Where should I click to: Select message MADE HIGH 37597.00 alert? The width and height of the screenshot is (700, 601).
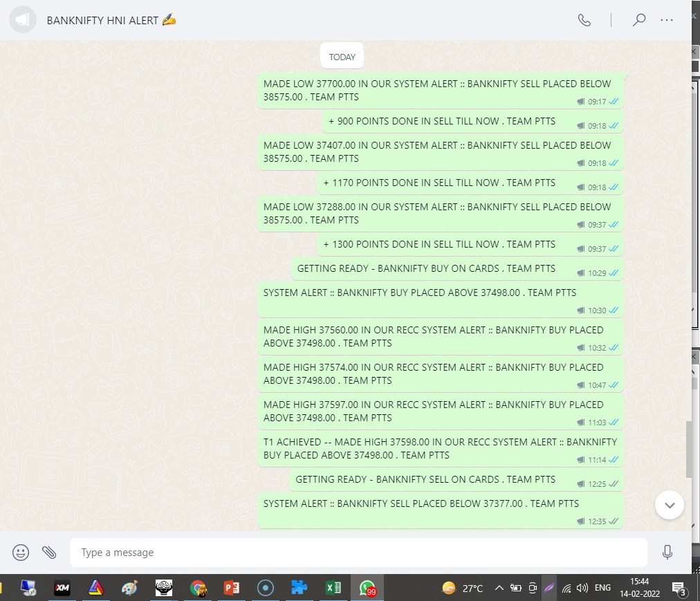click(441, 412)
